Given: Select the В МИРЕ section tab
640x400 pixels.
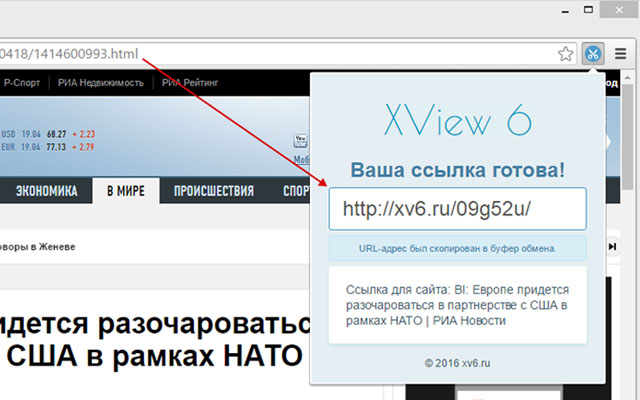Looking at the screenshot, I should click(x=126, y=191).
